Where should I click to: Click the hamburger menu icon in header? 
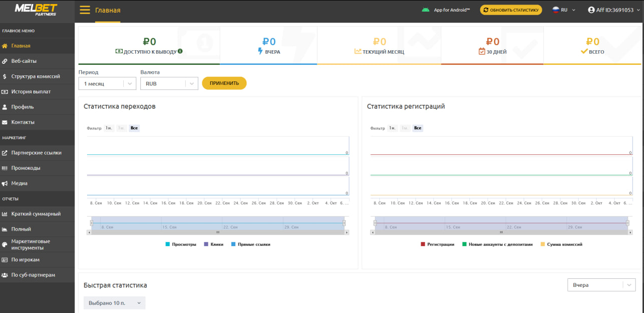[85, 10]
